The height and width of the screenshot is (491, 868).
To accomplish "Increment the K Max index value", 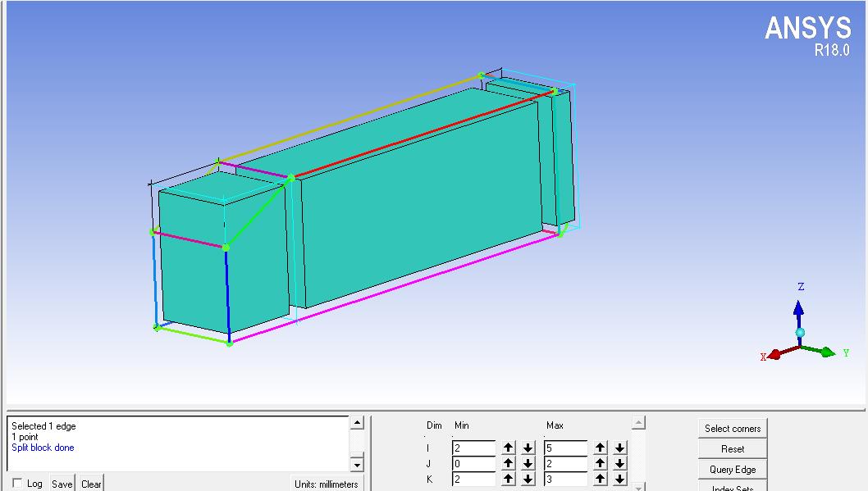I will [x=600, y=479].
